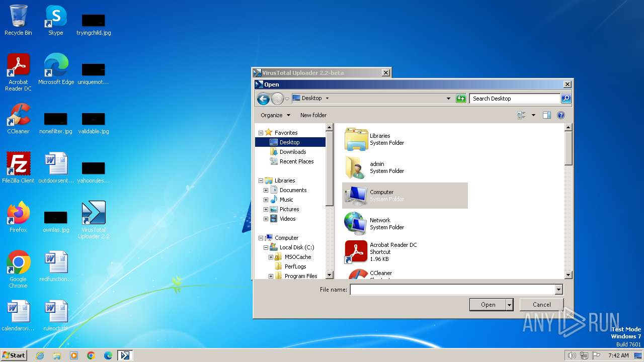This screenshot has width=644, height=362.
Task: Click the navigation pane scroll down arrow
Action: 330,275
